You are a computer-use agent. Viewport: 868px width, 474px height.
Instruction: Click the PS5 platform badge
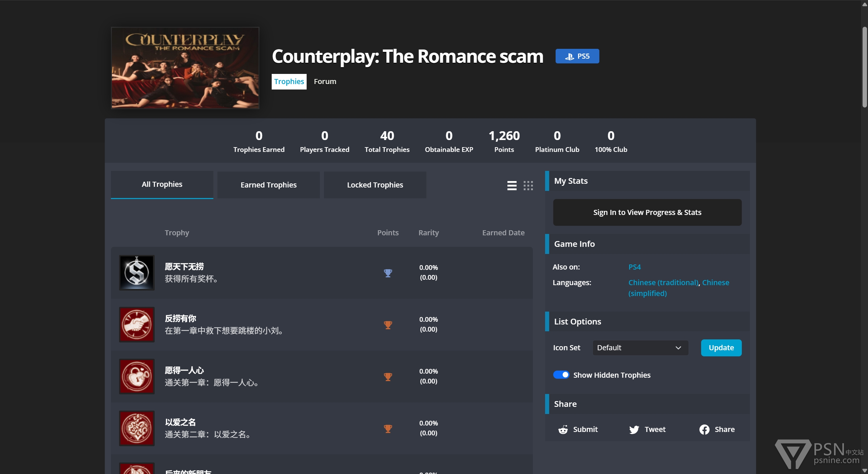[577, 56]
